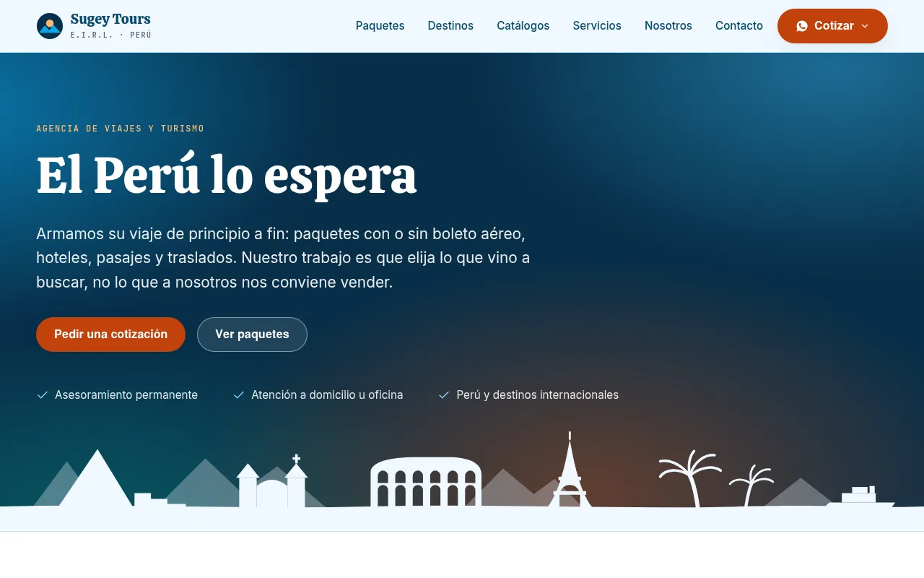Click the checkmark beside Asesoramiento permanente
The image size is (924, 578).
[43, 395]
